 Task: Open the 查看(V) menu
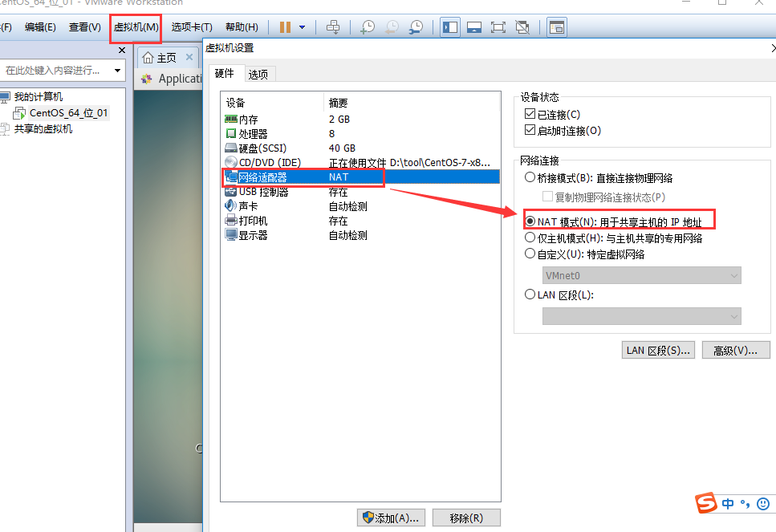pos(84,27)
